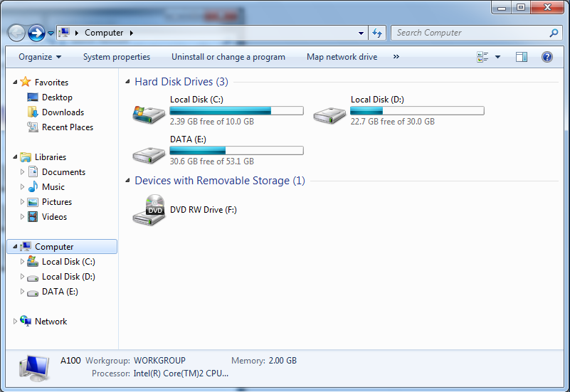Expand the Music library
The image size is (570, 392).
[22, 186]
